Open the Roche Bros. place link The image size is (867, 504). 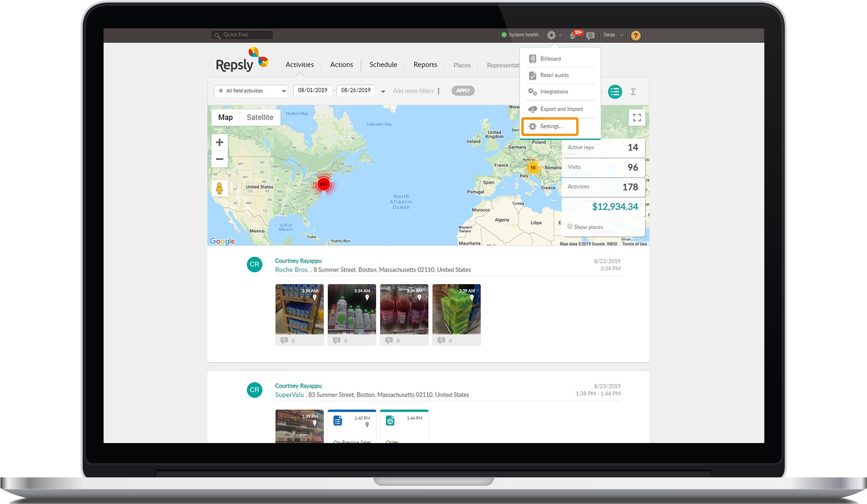coord(291,270)
